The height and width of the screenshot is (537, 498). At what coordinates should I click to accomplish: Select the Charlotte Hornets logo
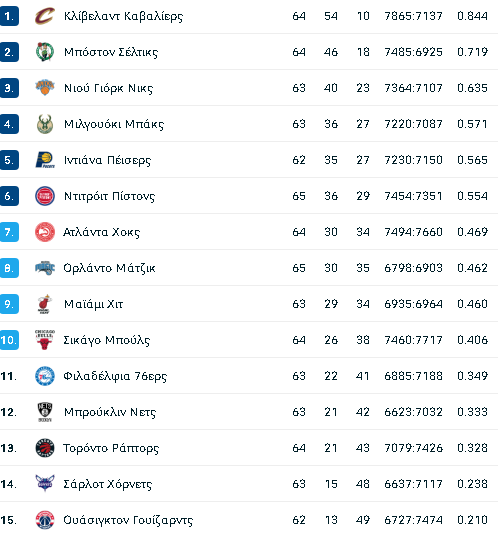click(45, 483)
